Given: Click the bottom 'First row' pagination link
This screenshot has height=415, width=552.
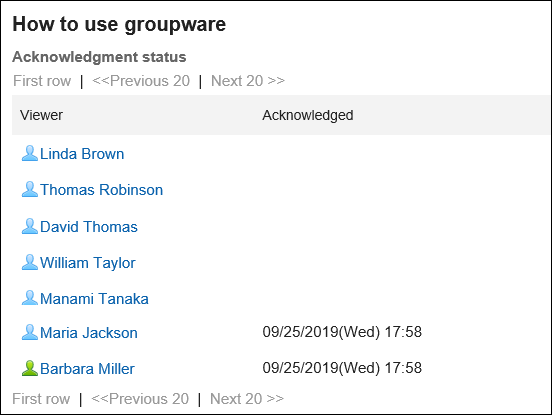Looking at the screenshot, I should [x=41, y=399].
